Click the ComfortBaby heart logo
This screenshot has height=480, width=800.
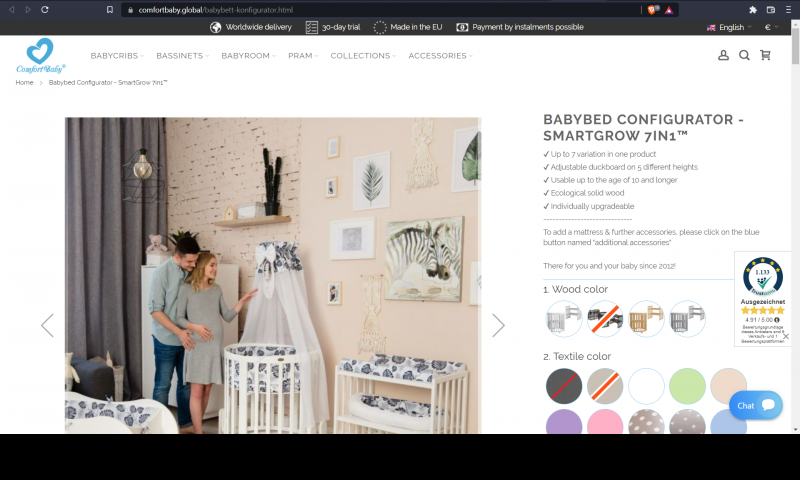tap(40, 56)
